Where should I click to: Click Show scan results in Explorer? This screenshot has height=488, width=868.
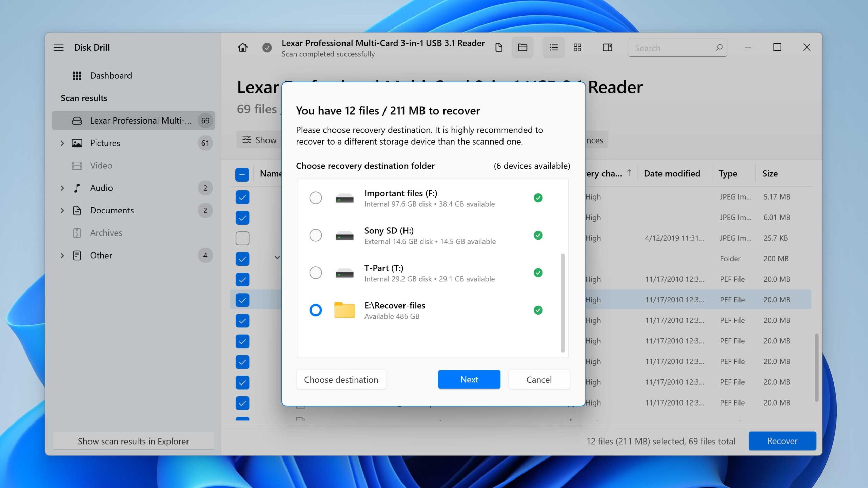point(134,441)
